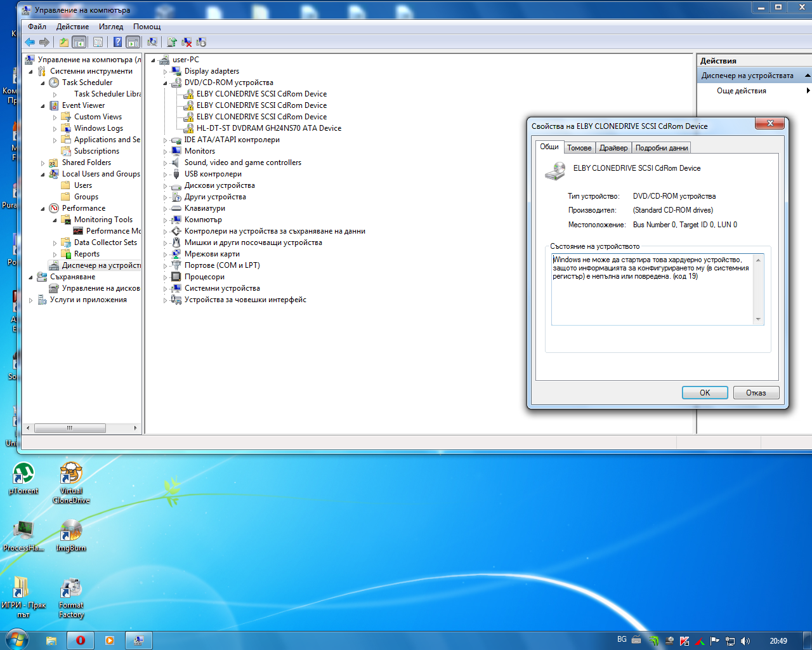
Task: Expand Shared Folders in left tree
Action: (x=43, y=163)
